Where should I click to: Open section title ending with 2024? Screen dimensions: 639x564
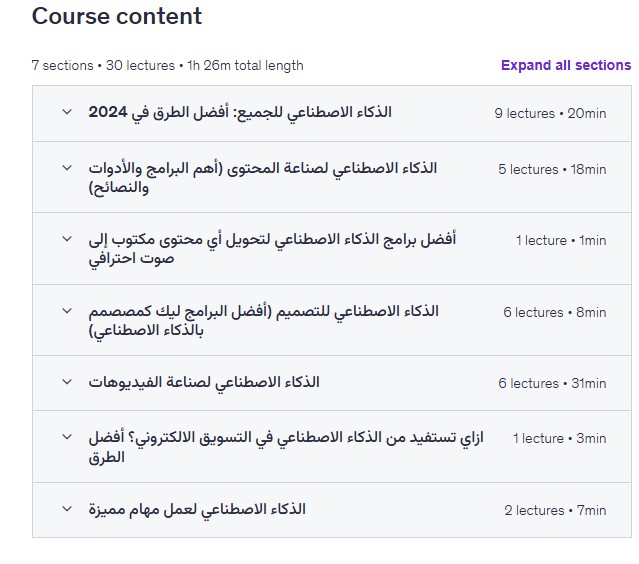pos(240,112)
